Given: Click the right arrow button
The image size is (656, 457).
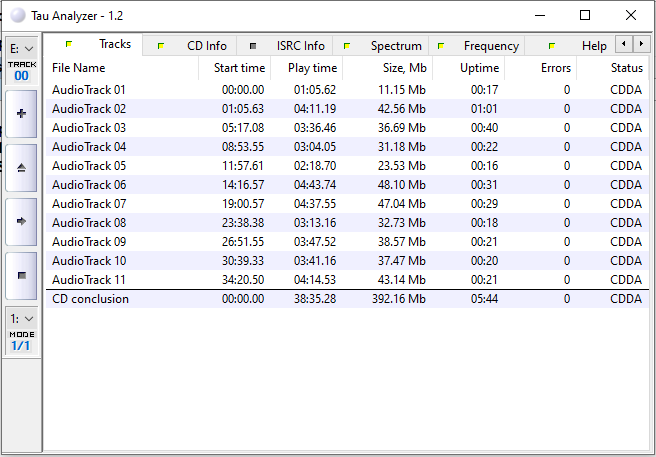Looking at the screenshot, I should [21, 221].
